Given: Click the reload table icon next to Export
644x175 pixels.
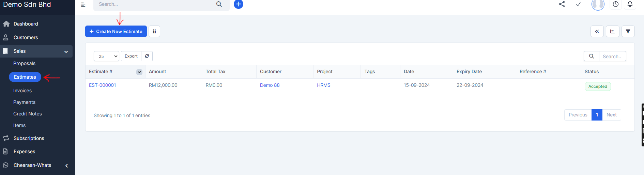Looking at the screenshot, I should pos(147,56).
